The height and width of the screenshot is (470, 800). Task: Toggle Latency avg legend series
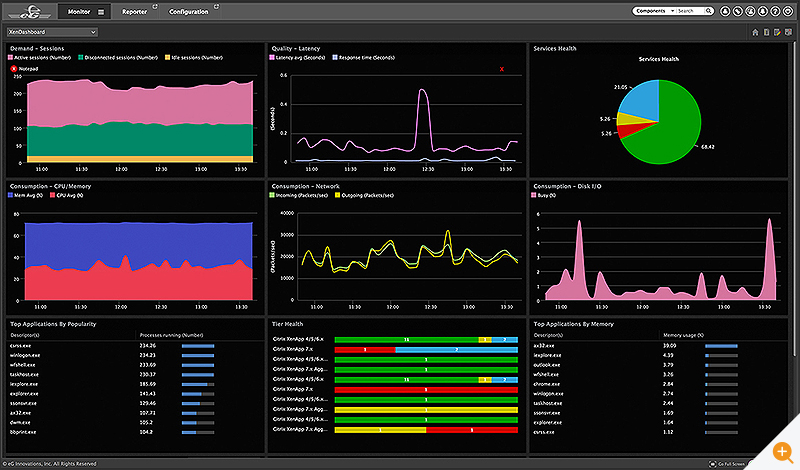point(297,58)
